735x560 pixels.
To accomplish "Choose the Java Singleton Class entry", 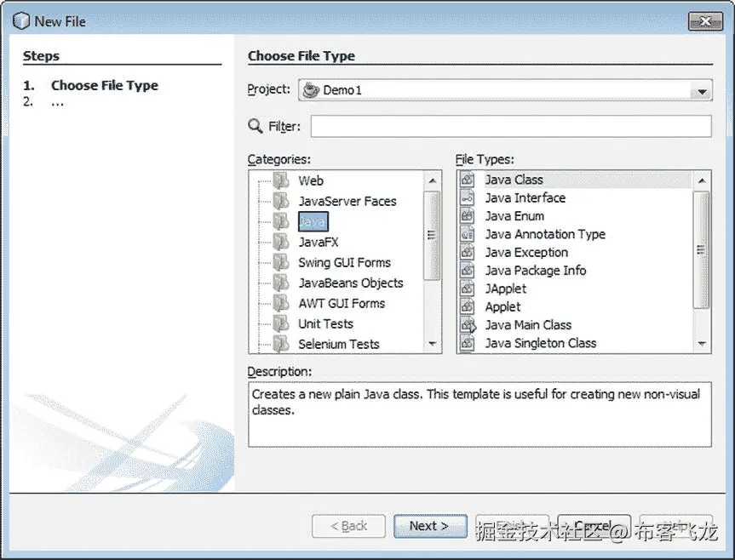I will pos(541,343).
